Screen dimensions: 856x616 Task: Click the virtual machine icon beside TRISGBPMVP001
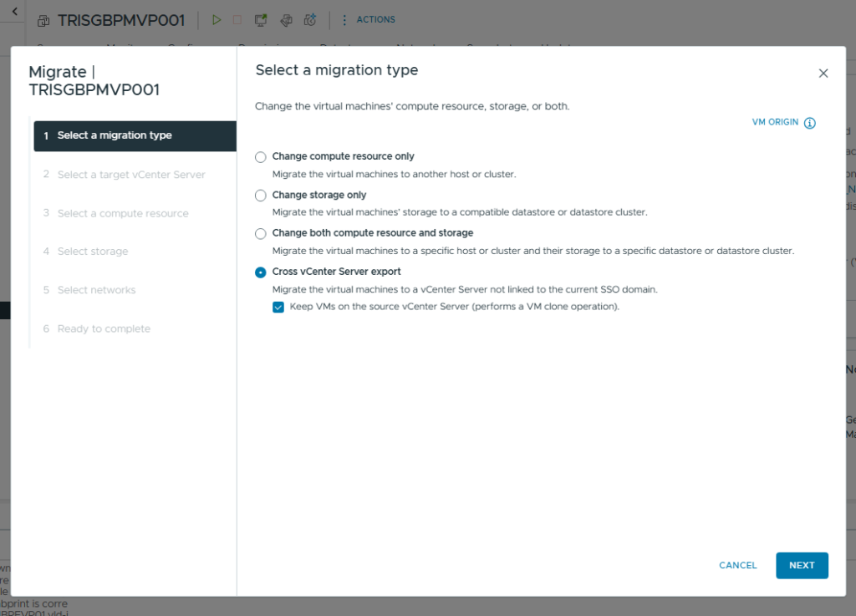coord(43,21)
